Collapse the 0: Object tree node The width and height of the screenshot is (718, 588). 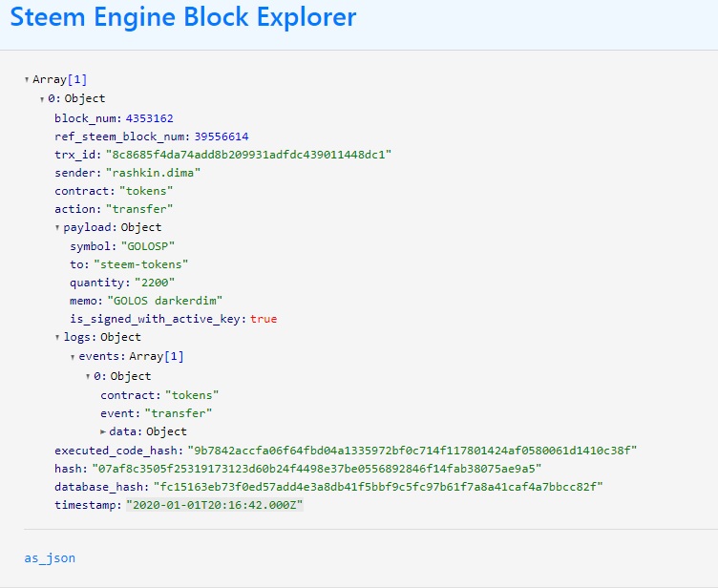pyautogui.click(x=42, y=99)
